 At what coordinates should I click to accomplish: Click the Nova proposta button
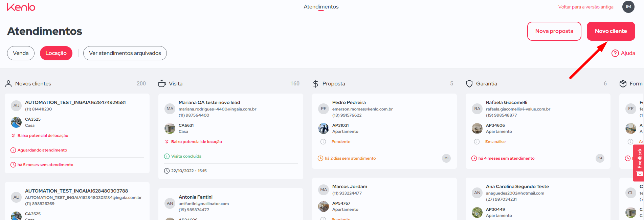[554, 31]
